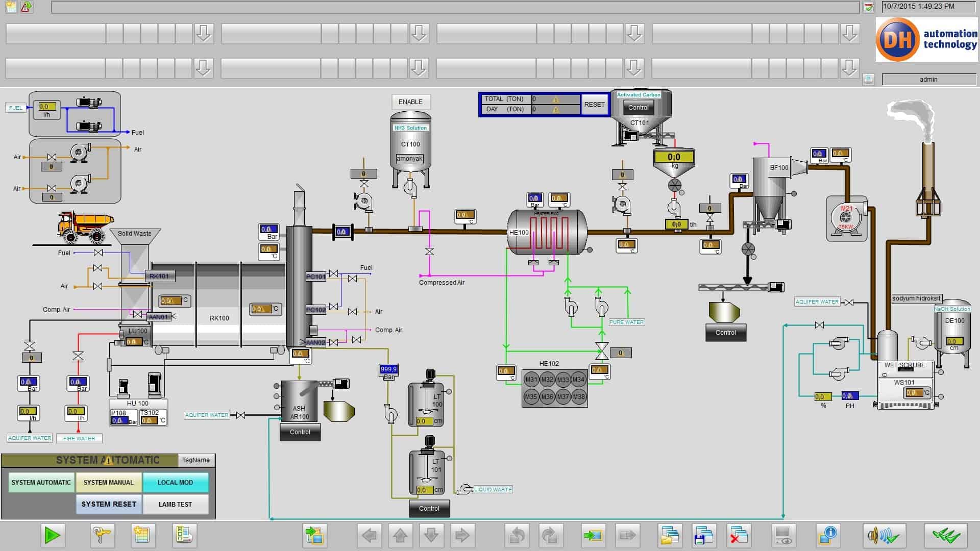980x551 pixels.
Task: Switch to SYSTEM AUTOMATIC mode
Action: pos(41,482)
